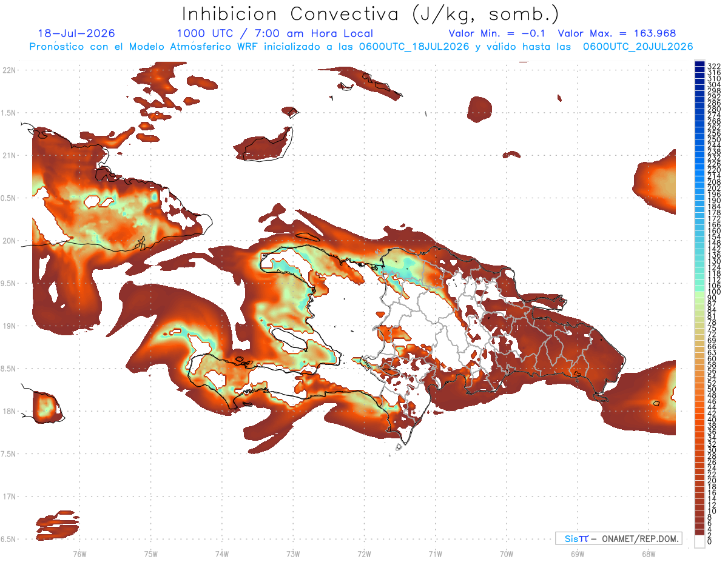Click the '0600UTC_18JUL2026' initialization time

click(x=414, y=47)
